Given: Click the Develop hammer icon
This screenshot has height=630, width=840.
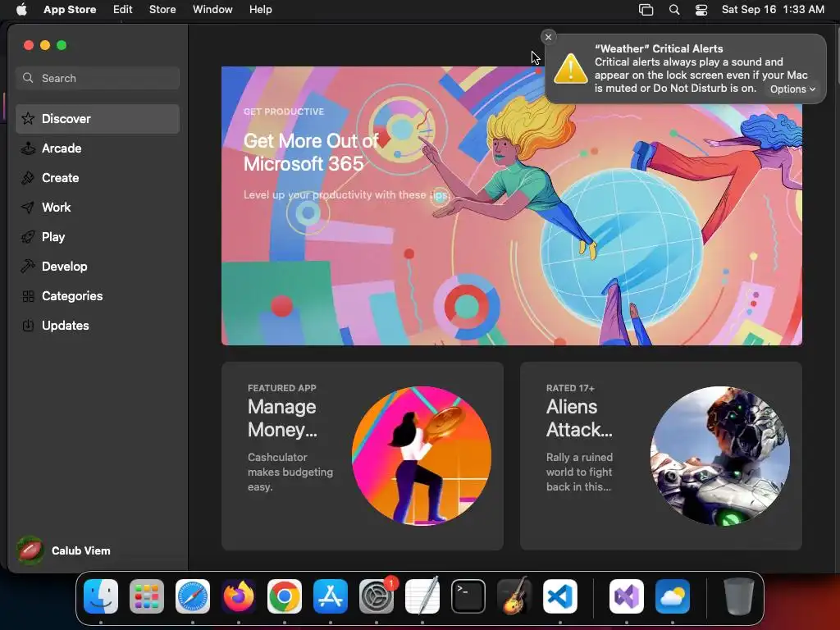Looking at the screenshot, I should pyautogui.click(x=28, y=267).
